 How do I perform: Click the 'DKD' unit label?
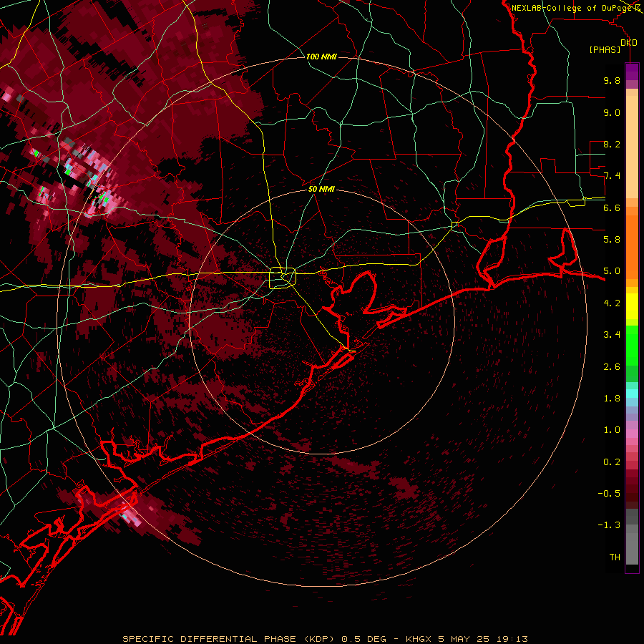coord(629,43)
